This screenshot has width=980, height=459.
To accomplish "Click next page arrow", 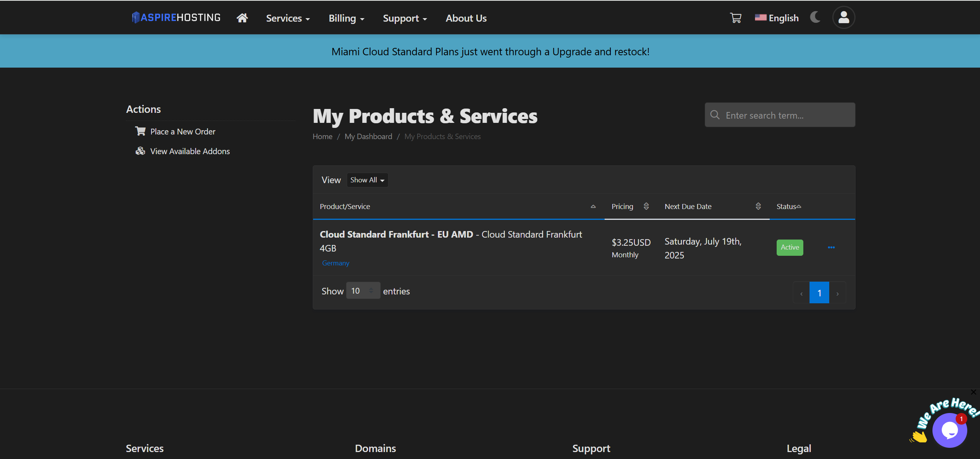I will point(838,293).
